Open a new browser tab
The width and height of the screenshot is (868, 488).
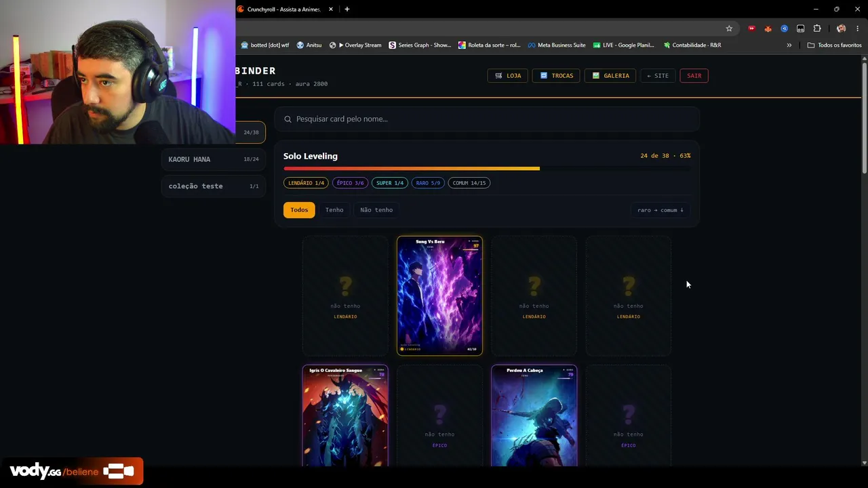point(347,9)
